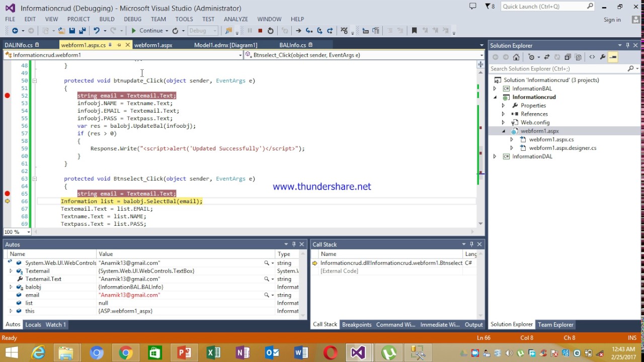Click the Continue debugging button
This screenshot has width=644, height=362.
(147, 31)
